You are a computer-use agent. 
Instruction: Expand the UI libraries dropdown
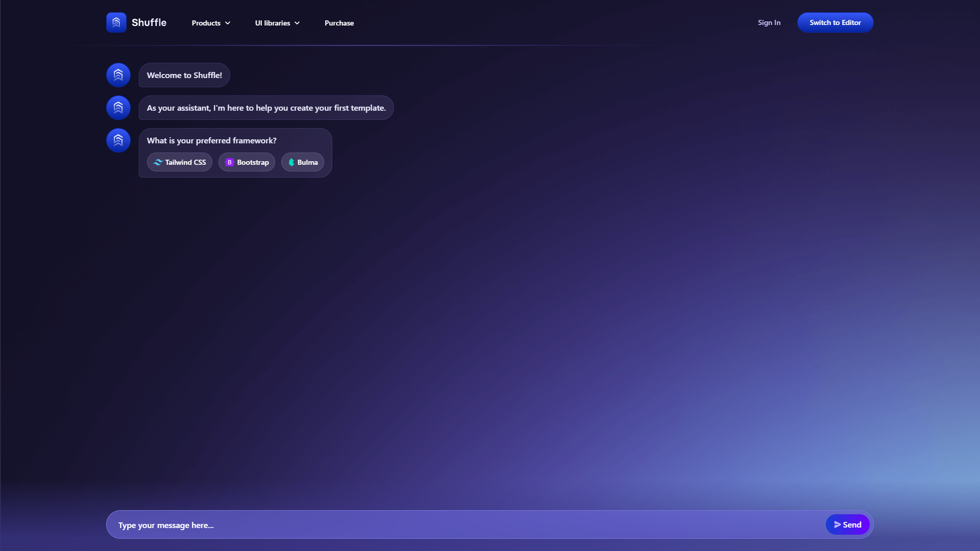click(x=277, y=23)
